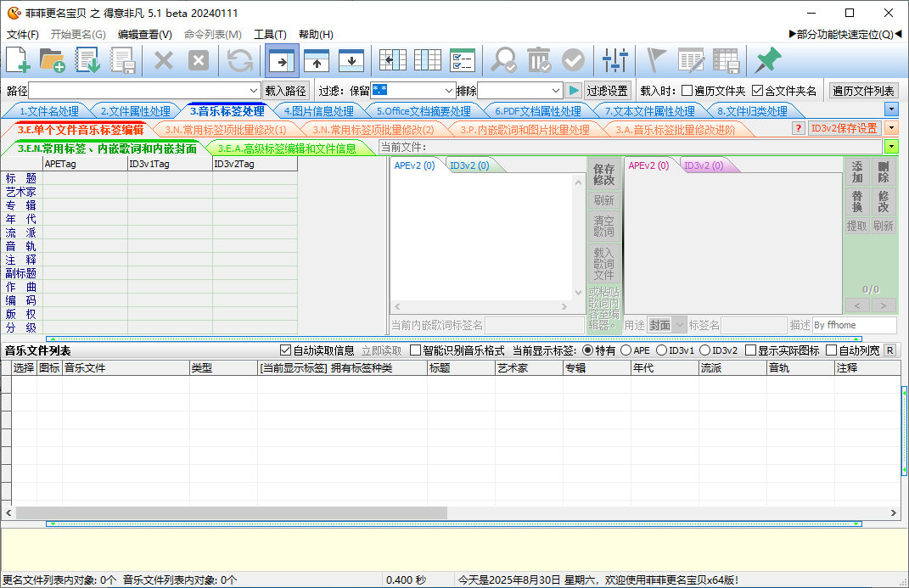This screenshot has height=588, width=909.
Task: Click the 描述 description input field
Action: 853,325
